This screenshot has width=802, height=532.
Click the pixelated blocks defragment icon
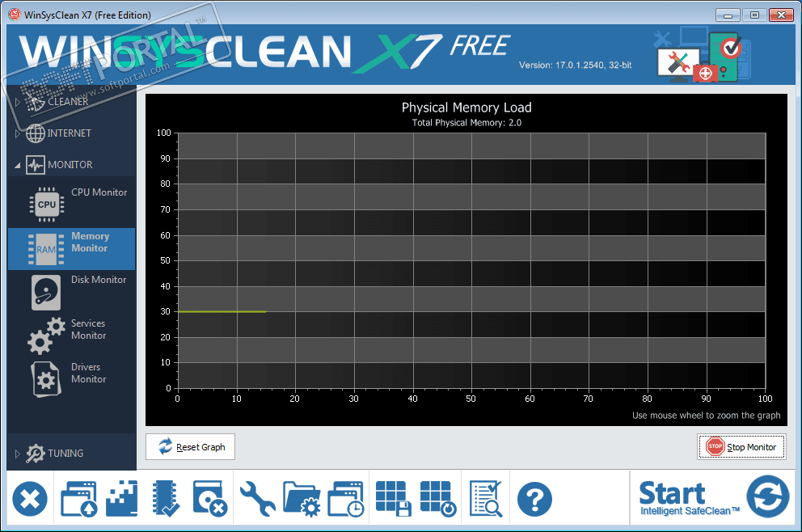[122, 498]
